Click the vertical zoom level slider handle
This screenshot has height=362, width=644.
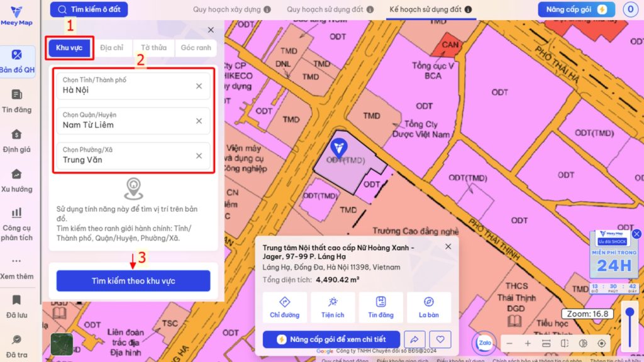point(629,312)
